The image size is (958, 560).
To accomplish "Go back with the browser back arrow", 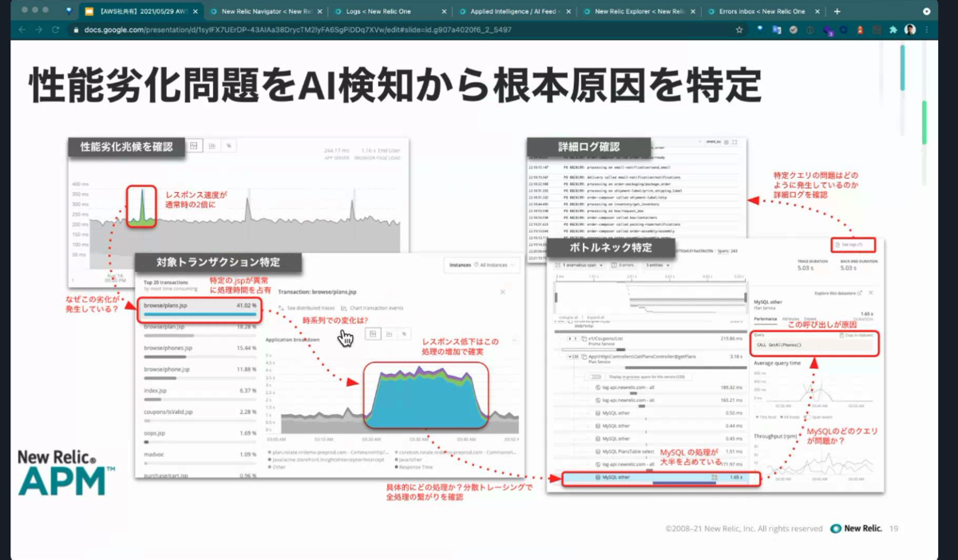I will click(x=22, y=30).
